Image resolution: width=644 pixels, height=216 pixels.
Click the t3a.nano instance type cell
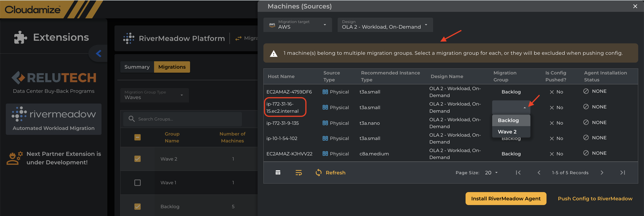pyautogui.click(x=369, y=123)
